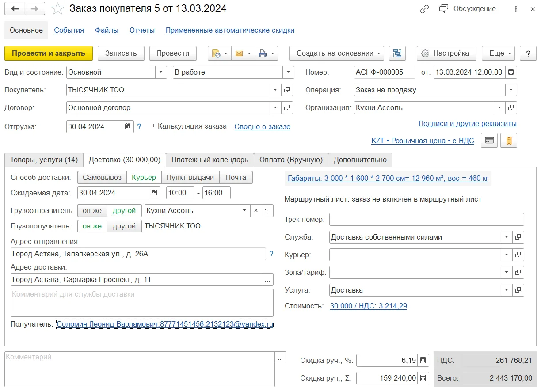
Task: Open the email envelope icon menu
Action: [243, 53]
